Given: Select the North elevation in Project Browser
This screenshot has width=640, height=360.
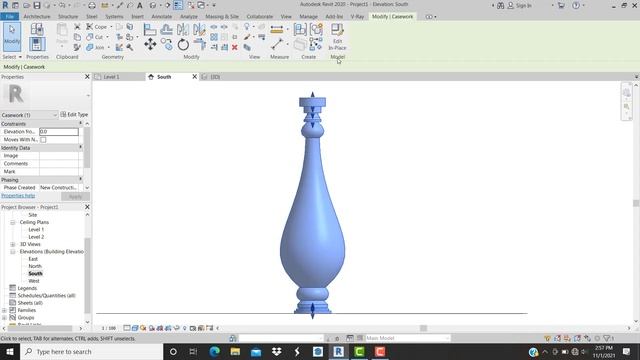Looking at the screenshot, I should 35,266.
